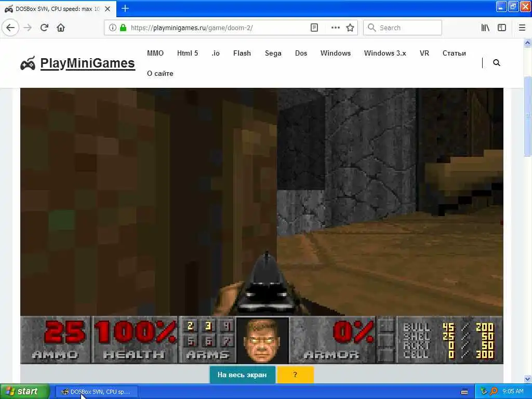This screenshot has width=532, height=399.
Task: Click the orange magnifier tray icon
Action: [494, 392]
